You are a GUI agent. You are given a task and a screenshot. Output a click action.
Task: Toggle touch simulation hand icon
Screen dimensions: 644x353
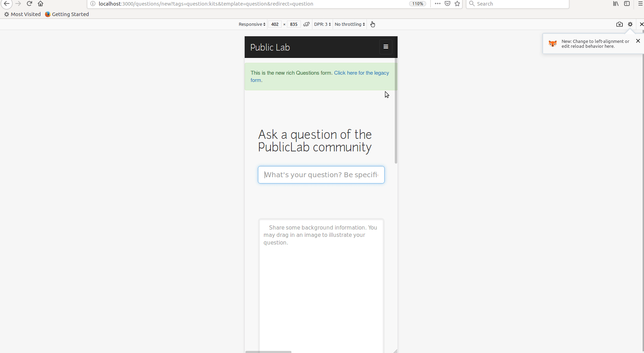373,24
